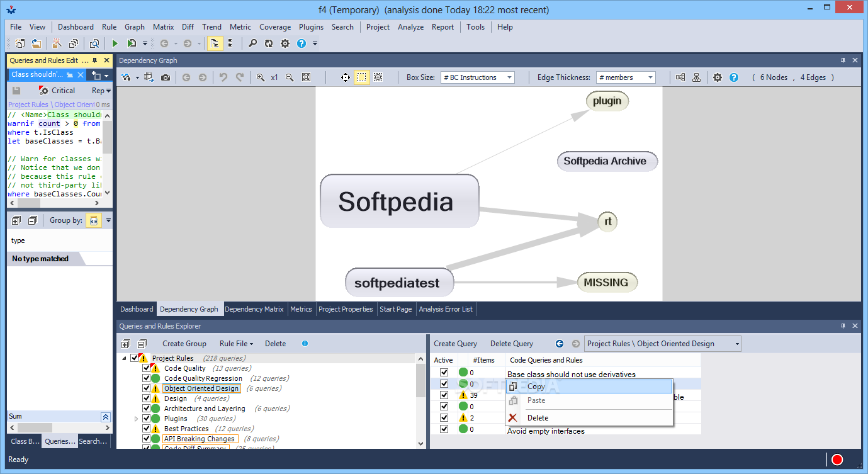Click the expand all icon in Rules Explorer
The width and height of the screenshot is (868, 474).
pos(126,344)
